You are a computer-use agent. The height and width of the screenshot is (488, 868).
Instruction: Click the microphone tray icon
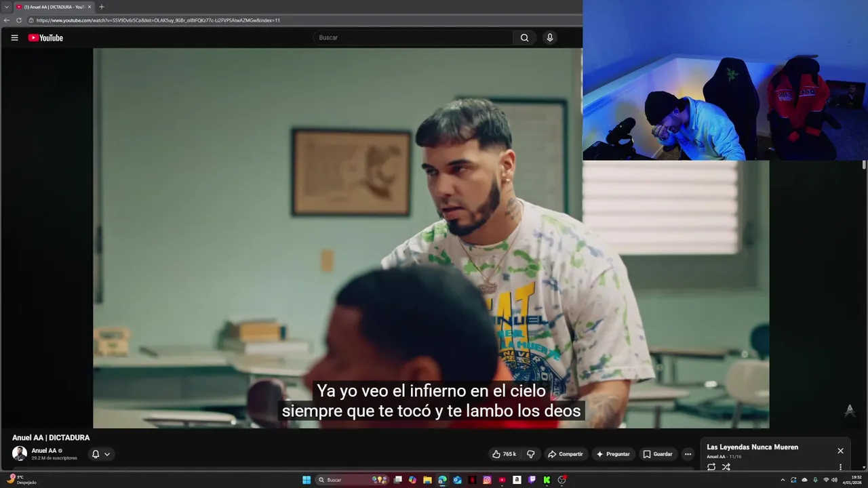[x=815, y=480]
